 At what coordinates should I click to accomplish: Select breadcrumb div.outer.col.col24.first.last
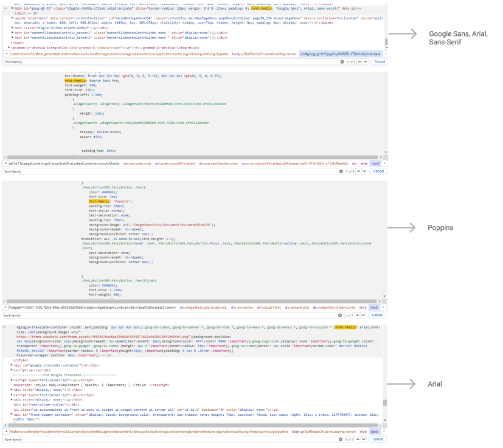point(175,164)
